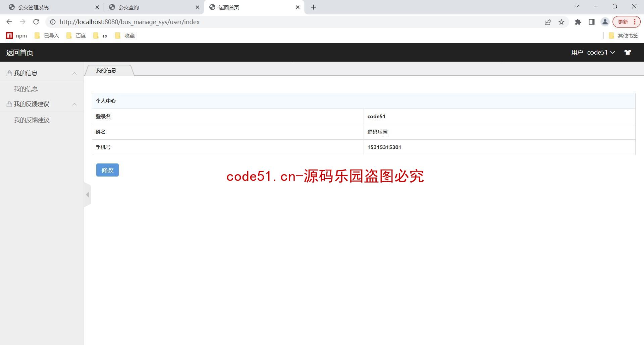Click the 更新 update button

(627, 22)
